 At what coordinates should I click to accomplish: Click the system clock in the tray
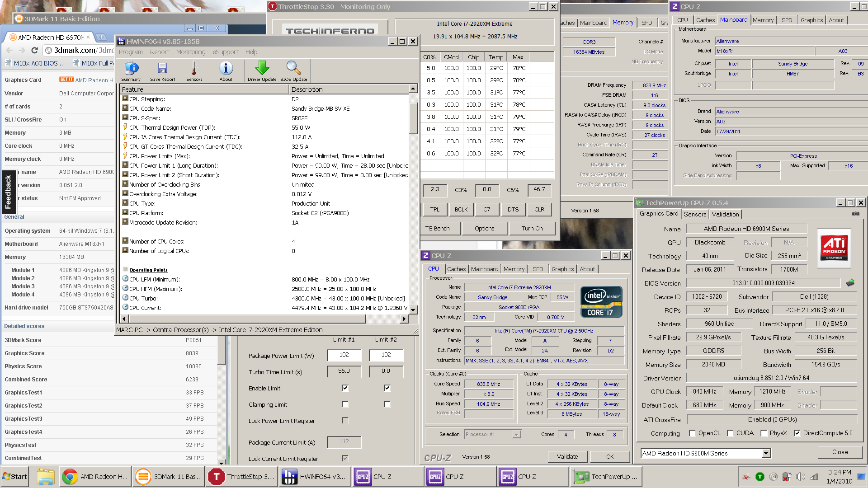coord(839,477)
